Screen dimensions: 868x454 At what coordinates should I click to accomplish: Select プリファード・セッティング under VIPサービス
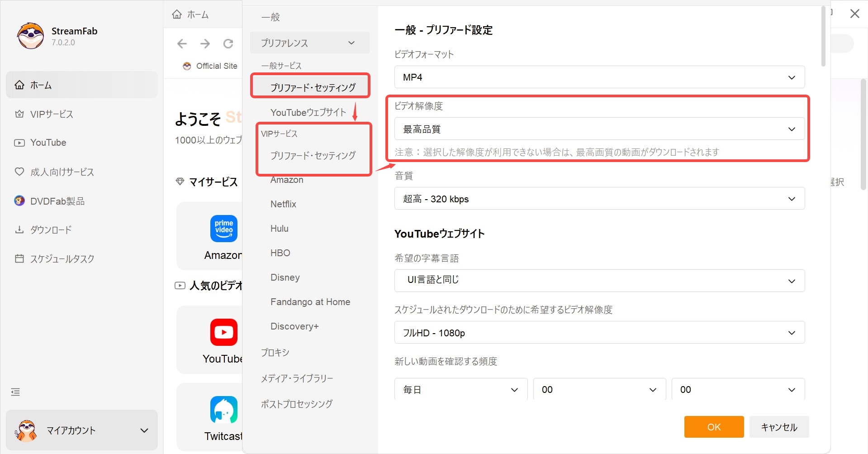point(313,155)
